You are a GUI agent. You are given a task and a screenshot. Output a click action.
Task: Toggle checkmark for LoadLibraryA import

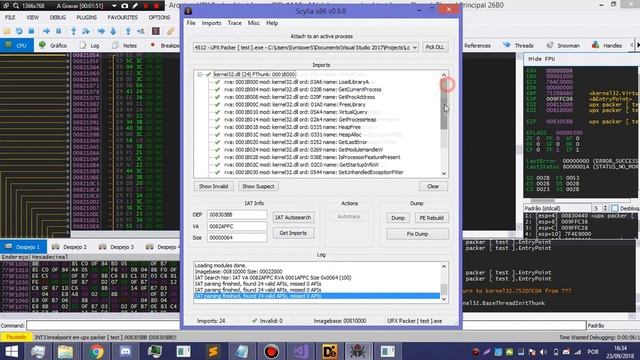point(218,82)
